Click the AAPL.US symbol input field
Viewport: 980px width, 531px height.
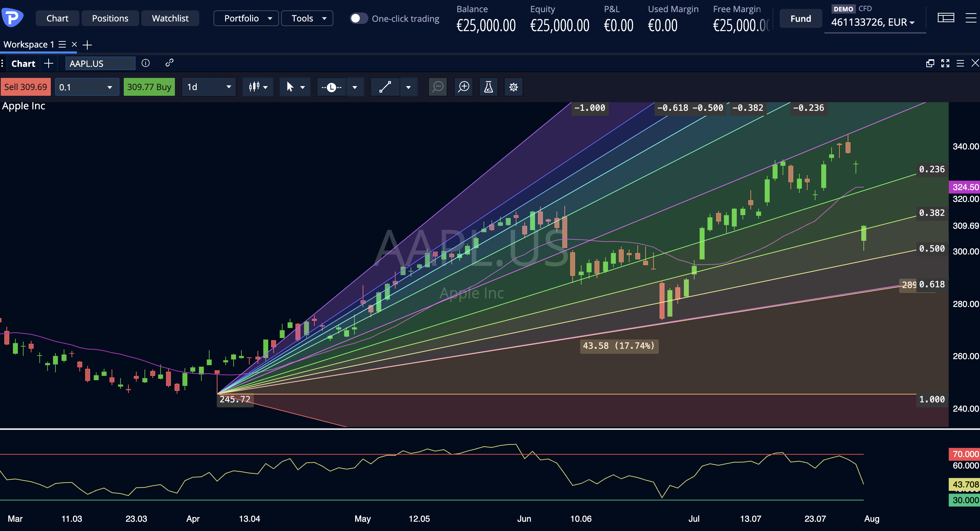[x=100, y=64]
